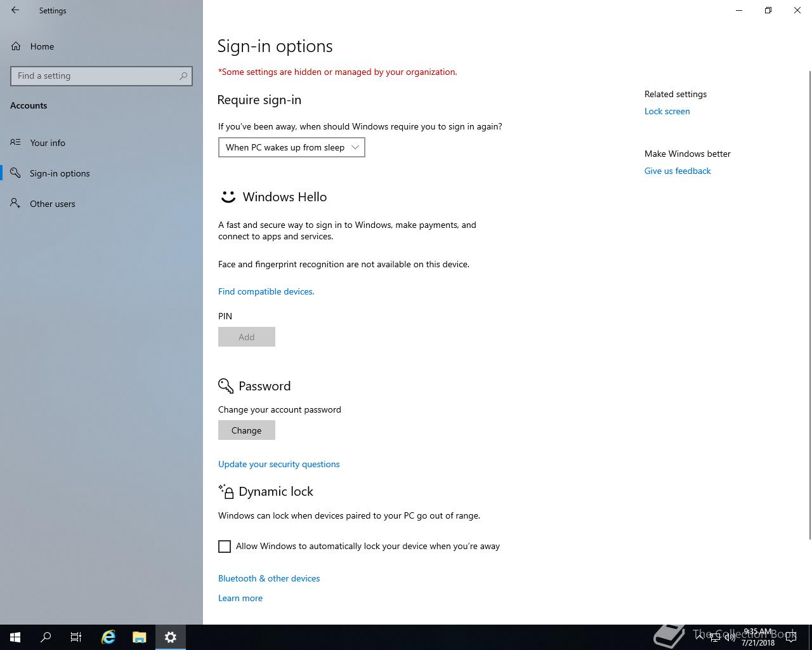Expand the Require sign-in dropdown
Screen dimensions: 812x650
[292, 147]
